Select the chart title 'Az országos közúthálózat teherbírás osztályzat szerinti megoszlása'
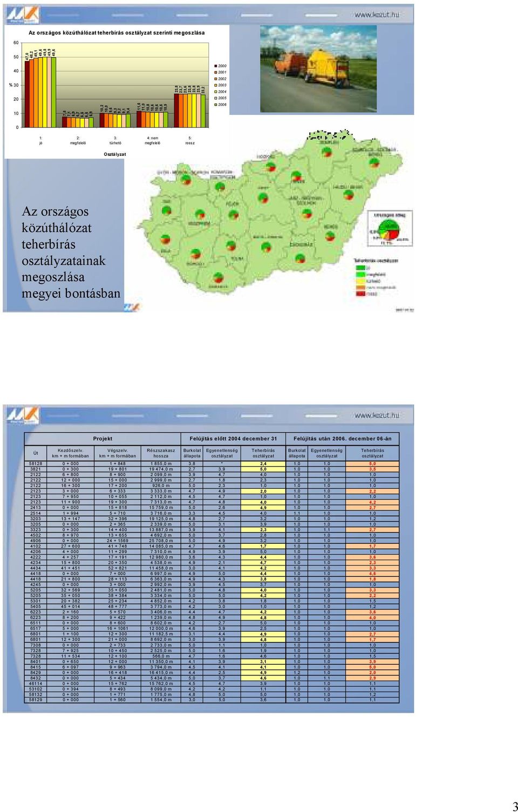 click(x=117, y=33)
